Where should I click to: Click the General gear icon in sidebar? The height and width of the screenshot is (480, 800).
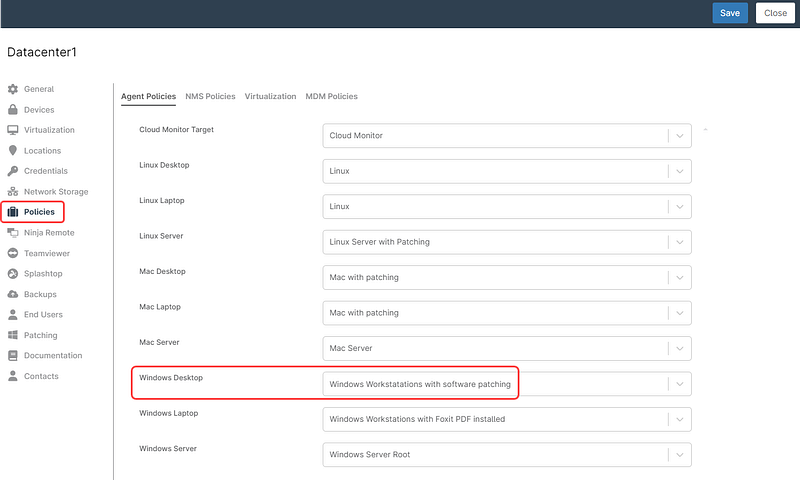(x=13, y=90)
